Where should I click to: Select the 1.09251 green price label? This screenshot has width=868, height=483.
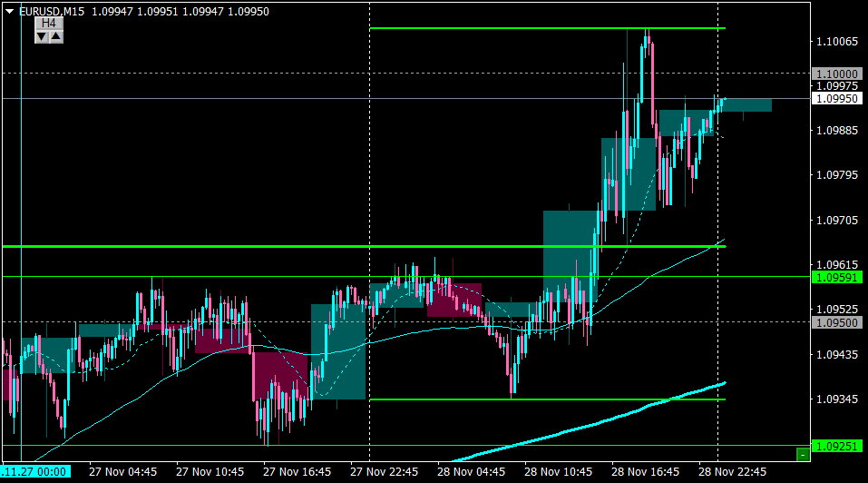pos(837,446)
